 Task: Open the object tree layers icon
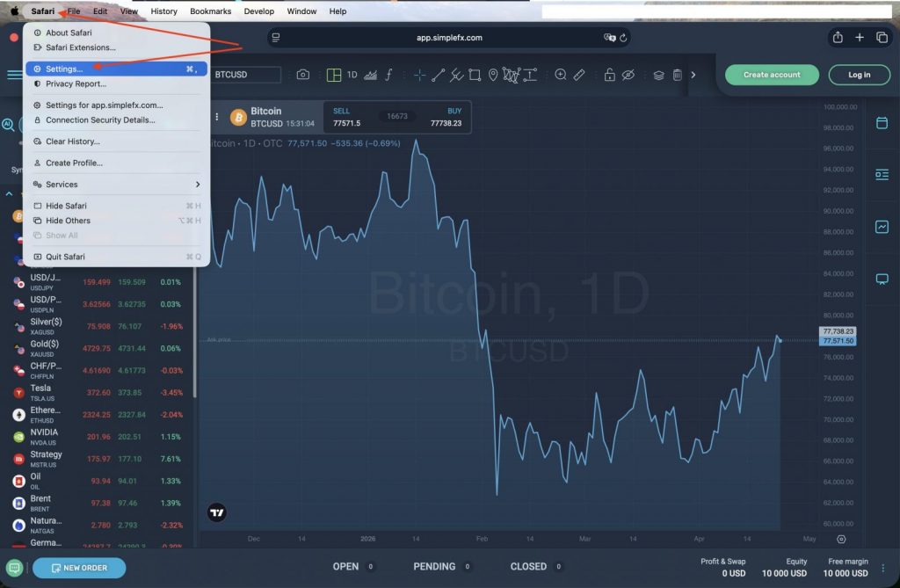point(658,75)
